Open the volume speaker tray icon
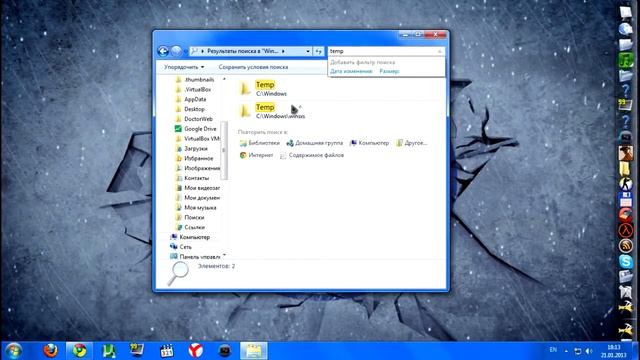 589,351
